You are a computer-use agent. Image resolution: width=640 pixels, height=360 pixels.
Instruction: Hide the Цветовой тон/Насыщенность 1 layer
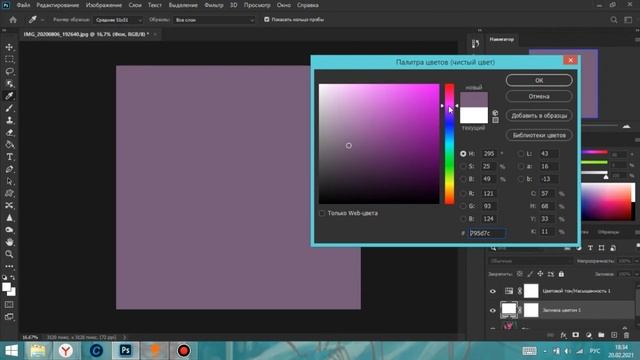pos(493,291)
